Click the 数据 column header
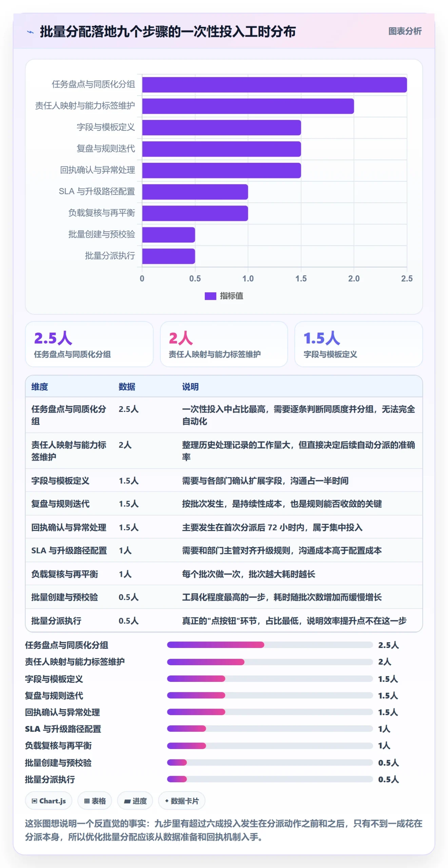Viewport: 448px width, 868px height. coord(127,387)
